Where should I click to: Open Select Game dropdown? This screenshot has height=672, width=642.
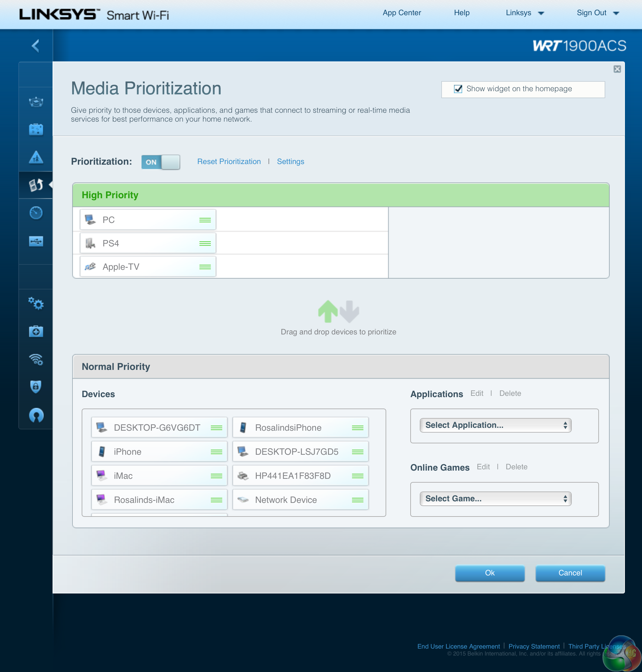click(x=495, y=499)
